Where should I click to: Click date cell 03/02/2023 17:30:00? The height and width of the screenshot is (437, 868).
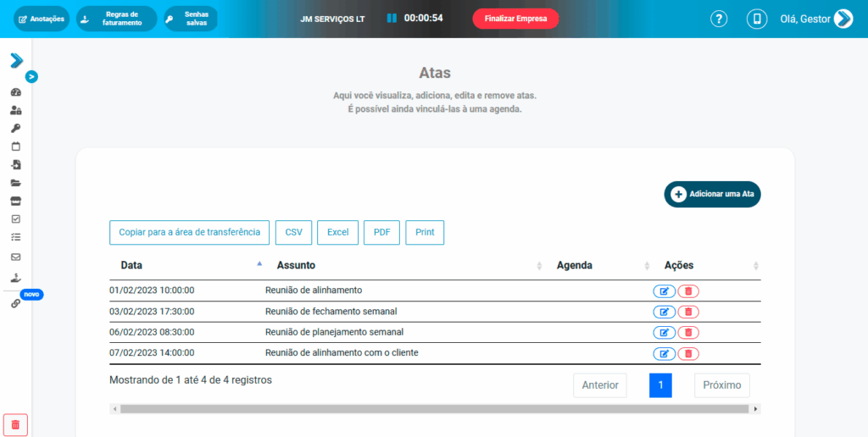(152, 312)
